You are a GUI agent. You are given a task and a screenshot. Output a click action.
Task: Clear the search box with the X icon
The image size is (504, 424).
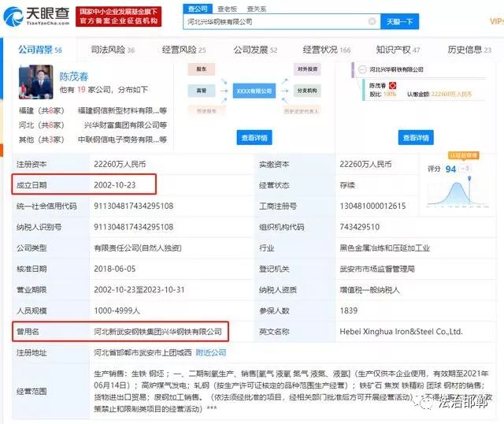[x=372, y=21]
